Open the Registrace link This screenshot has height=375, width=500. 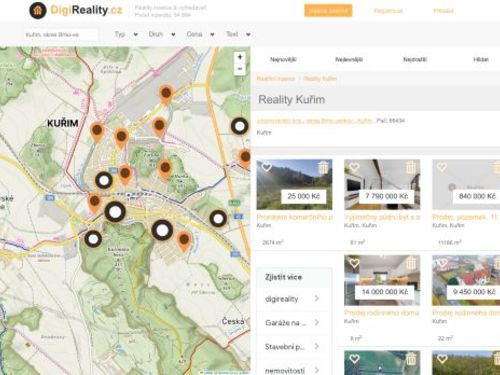(x=388, y=11)
